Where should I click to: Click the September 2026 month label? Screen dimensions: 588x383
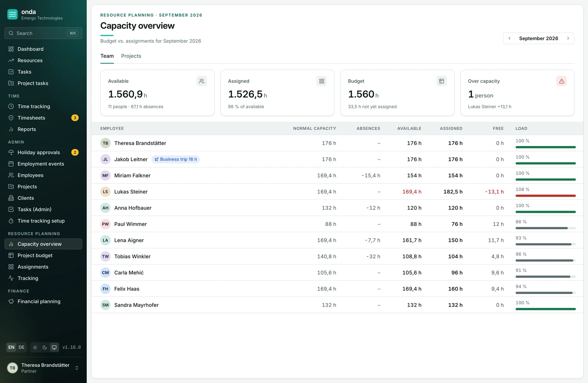point(538,38)
